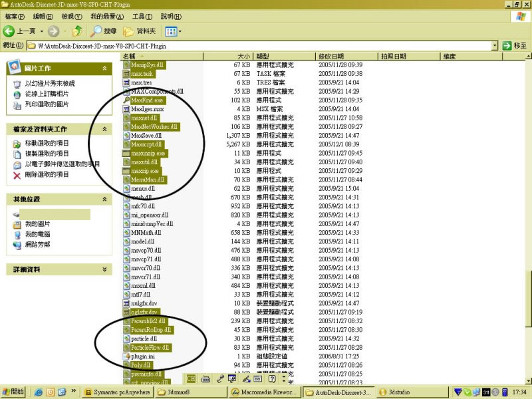This screenshot has height=399, width=532.
Task: Open the 工具(T) menu
Action: pyautogui.click(x=142, y=16)
